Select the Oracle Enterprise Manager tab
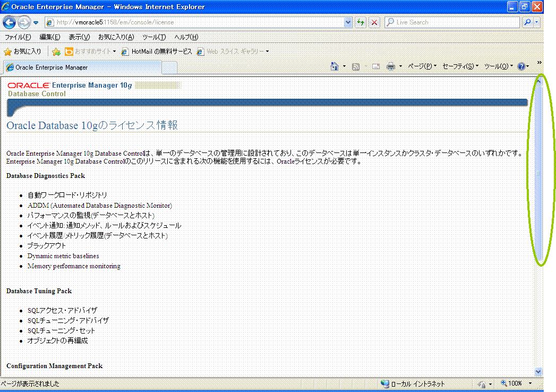The image size is (556, 392). [x=82, y=67]
